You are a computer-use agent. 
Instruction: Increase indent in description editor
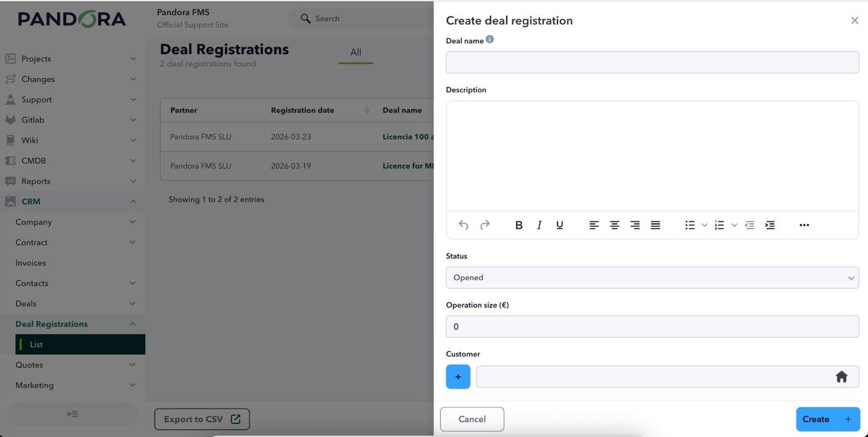(770, 225)
